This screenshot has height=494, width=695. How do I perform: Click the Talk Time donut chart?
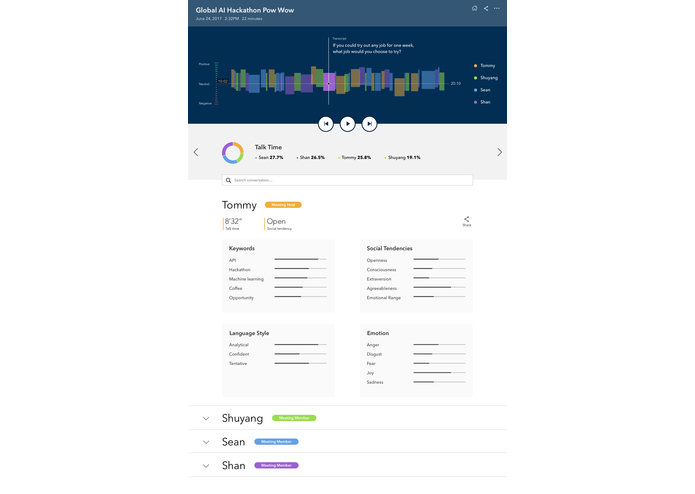[233, 153]
